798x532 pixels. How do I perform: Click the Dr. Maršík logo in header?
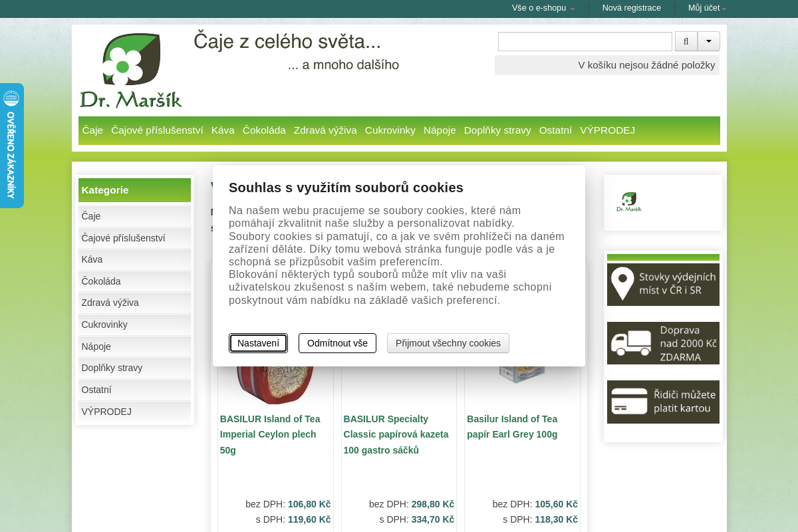[x=131, y=70]
